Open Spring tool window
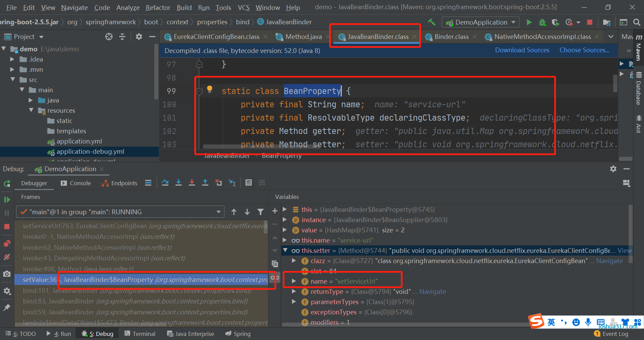 point(238,334)
